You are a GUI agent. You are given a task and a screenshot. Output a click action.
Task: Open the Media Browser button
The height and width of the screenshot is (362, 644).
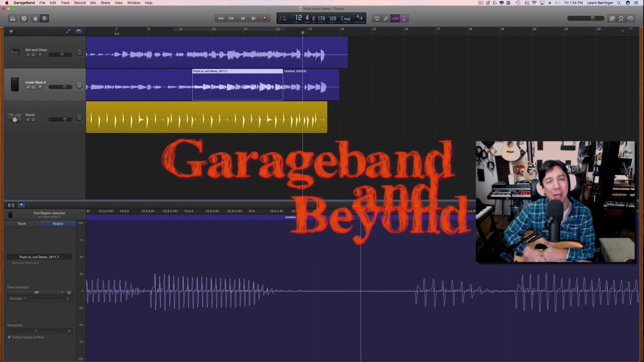point(630,19)
